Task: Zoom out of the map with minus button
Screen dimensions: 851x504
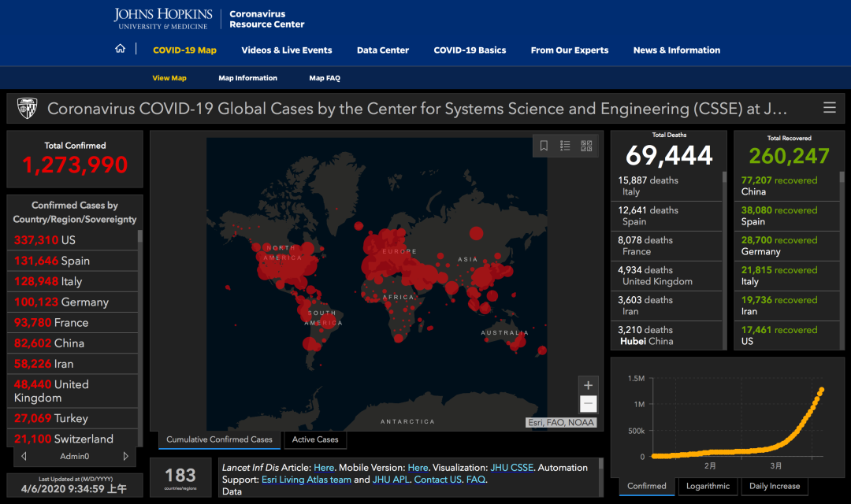Action: coord(588,404)
